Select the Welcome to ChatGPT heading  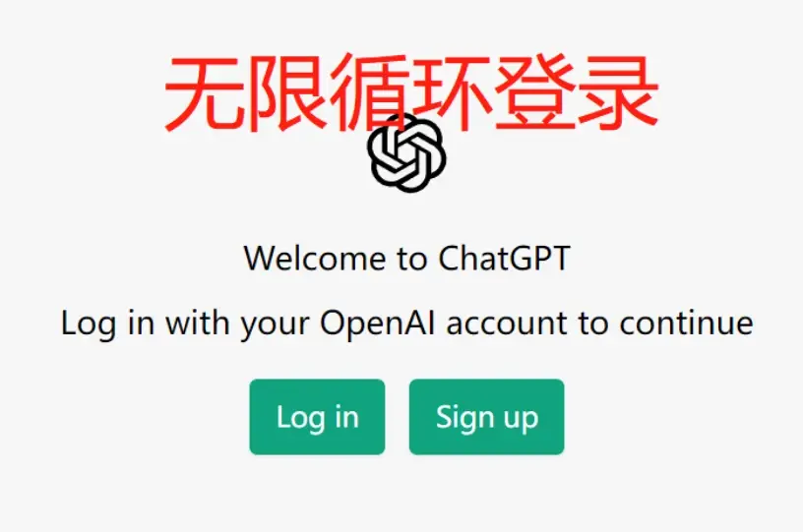click(x=407, y=258)
